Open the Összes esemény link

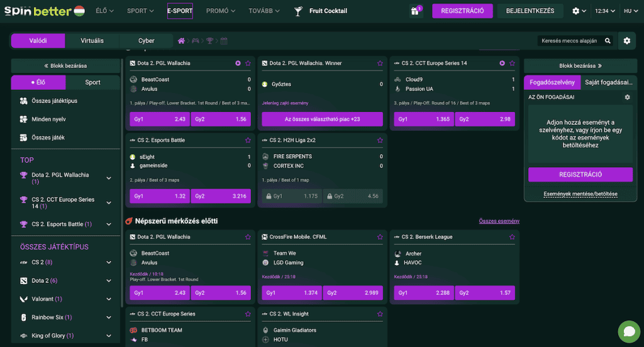click(x=499, y=221)
